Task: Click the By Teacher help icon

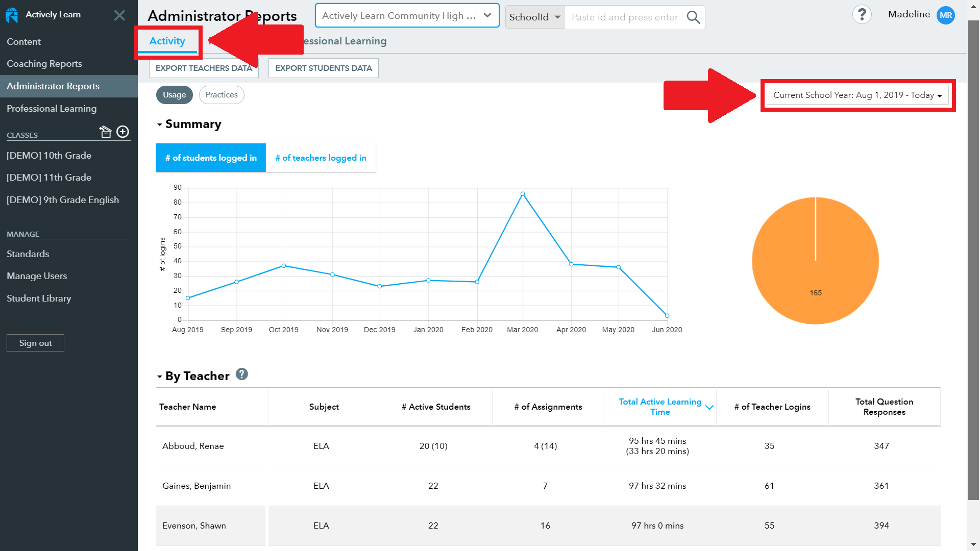Action: coord(241,374)
